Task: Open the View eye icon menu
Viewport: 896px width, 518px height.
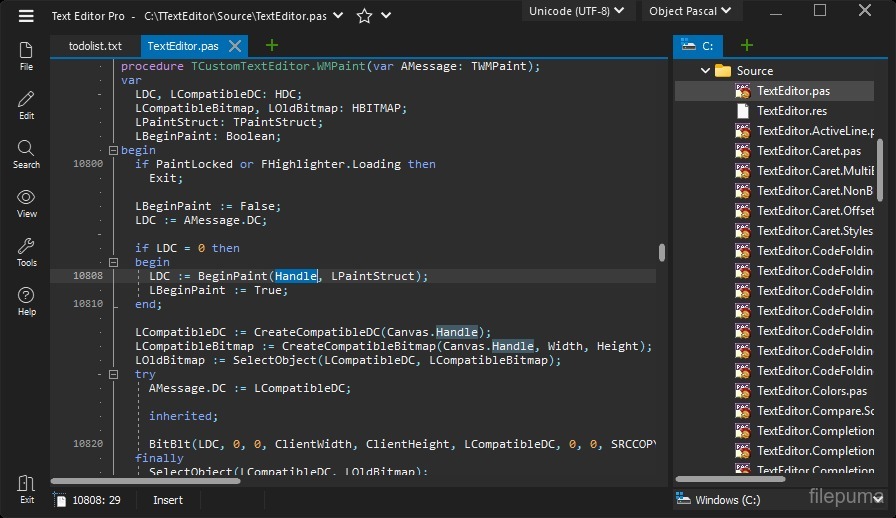Action: click(x=26, y=202)
